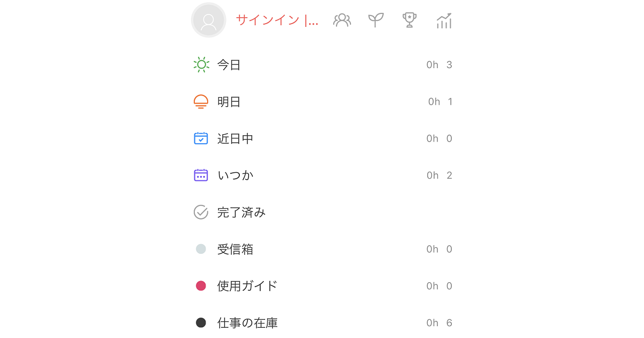This screenshot has height=338, width=644.
Task: Open the trophy achievements icon
Action: pos(409,20)
